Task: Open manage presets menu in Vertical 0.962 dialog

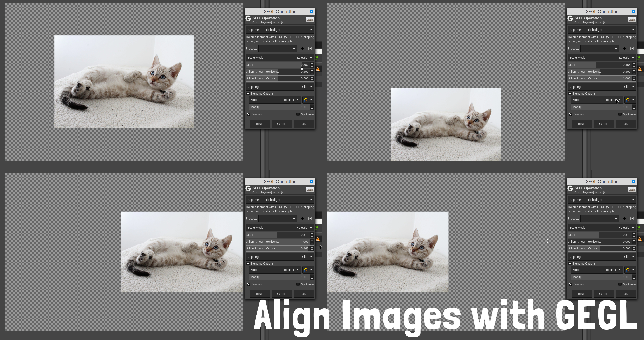Action: (310, 218)
